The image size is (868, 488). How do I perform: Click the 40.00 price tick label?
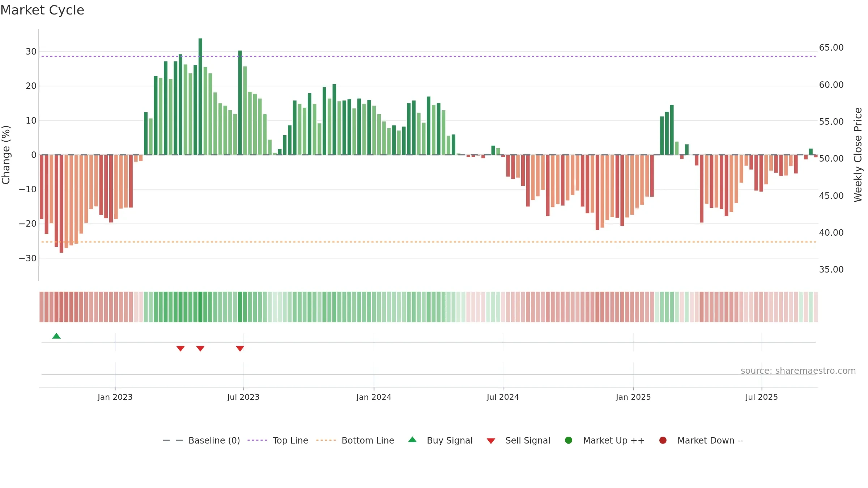[831, 233]
